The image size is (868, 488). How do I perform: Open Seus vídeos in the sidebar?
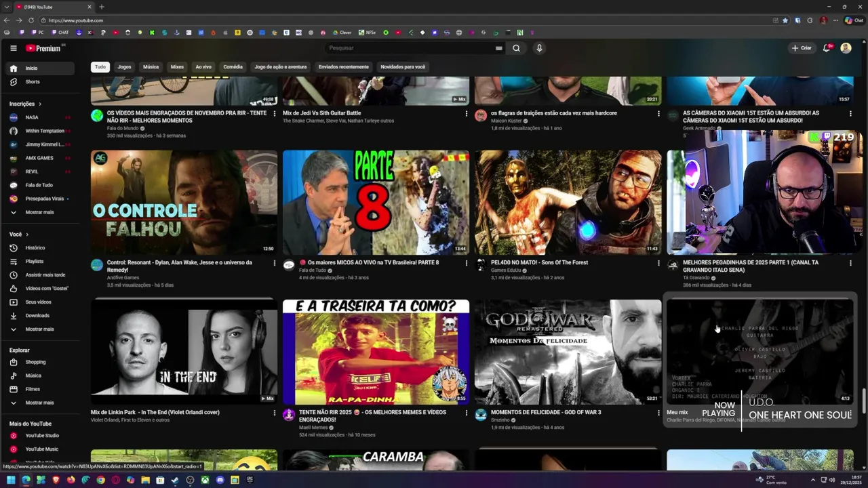point(41,302)
